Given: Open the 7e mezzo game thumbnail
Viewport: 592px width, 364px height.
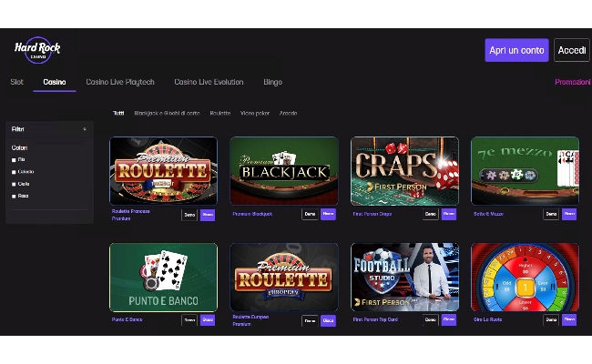Looking at the screenshot, I should [x=525, y=171].
